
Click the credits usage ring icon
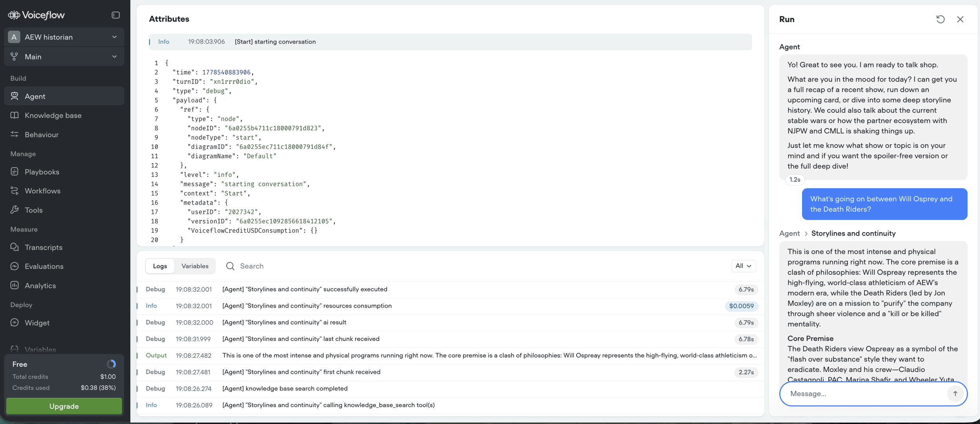tap(111, 364)
